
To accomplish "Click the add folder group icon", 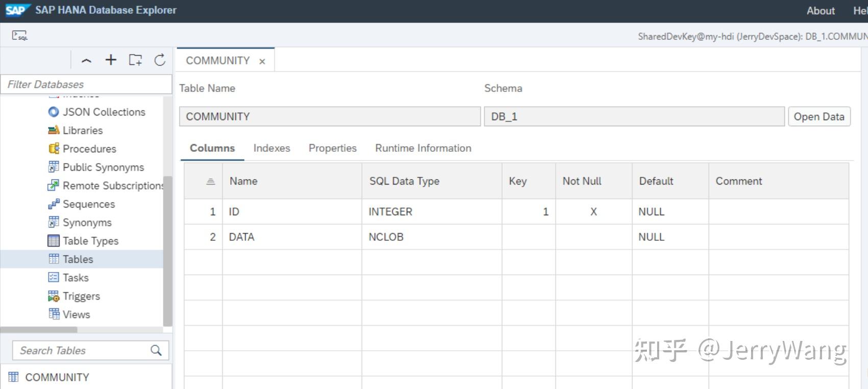I will (x=135, y=60).
